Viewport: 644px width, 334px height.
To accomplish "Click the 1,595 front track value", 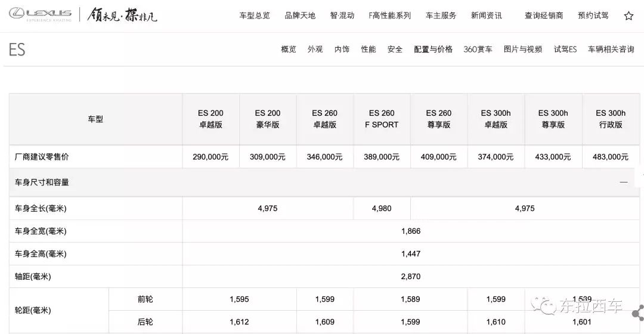I will (240, 299).
